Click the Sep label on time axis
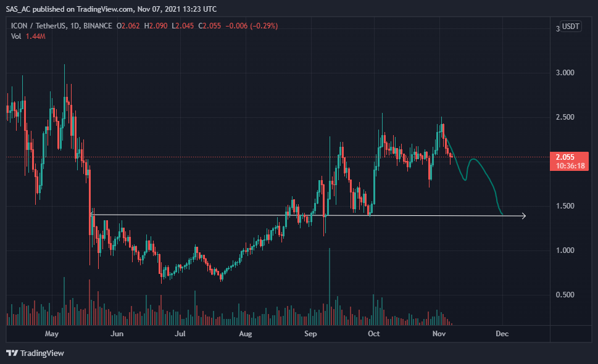This screenshot has height=364, width=598. [x=310, y=334]
